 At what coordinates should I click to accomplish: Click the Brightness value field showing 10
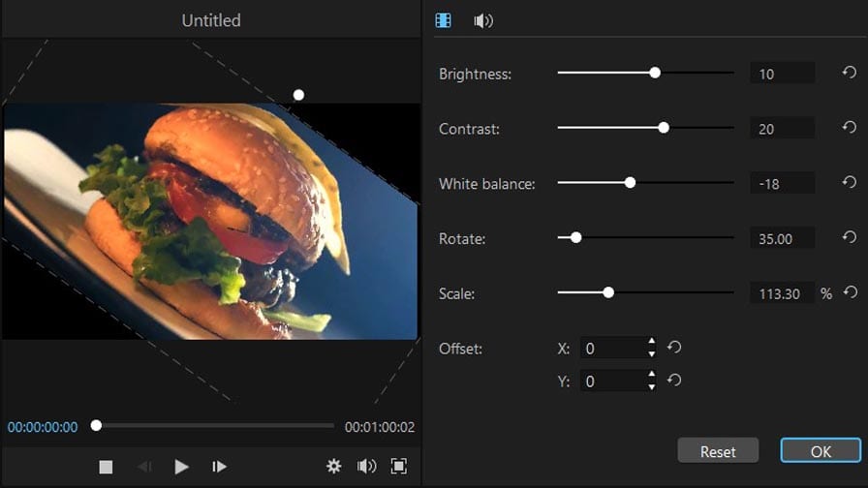coord(782,73)
